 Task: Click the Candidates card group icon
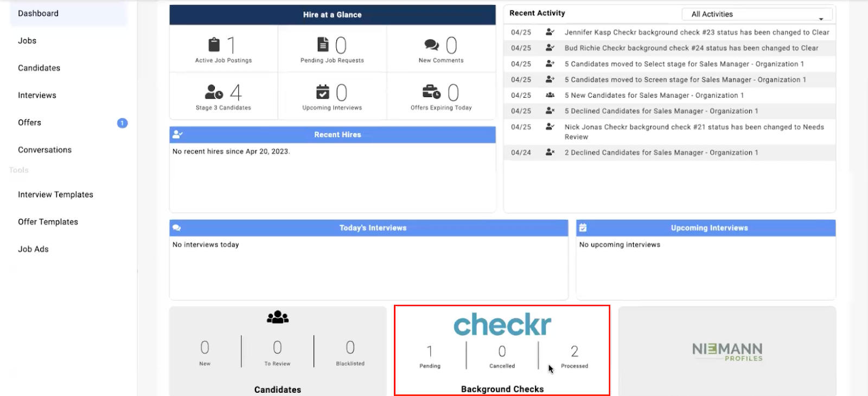pos(278,317)
